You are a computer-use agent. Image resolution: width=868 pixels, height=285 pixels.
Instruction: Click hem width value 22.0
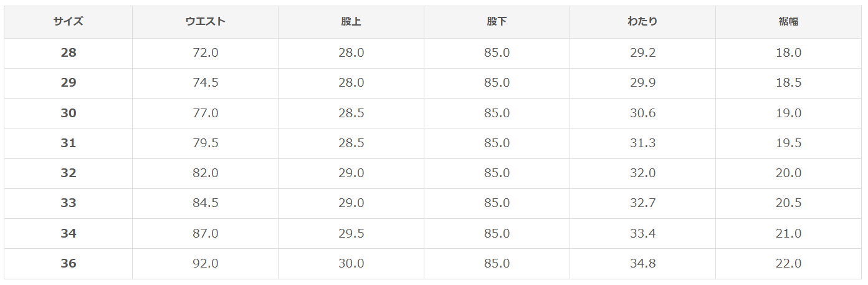click(x=789, y=264)
